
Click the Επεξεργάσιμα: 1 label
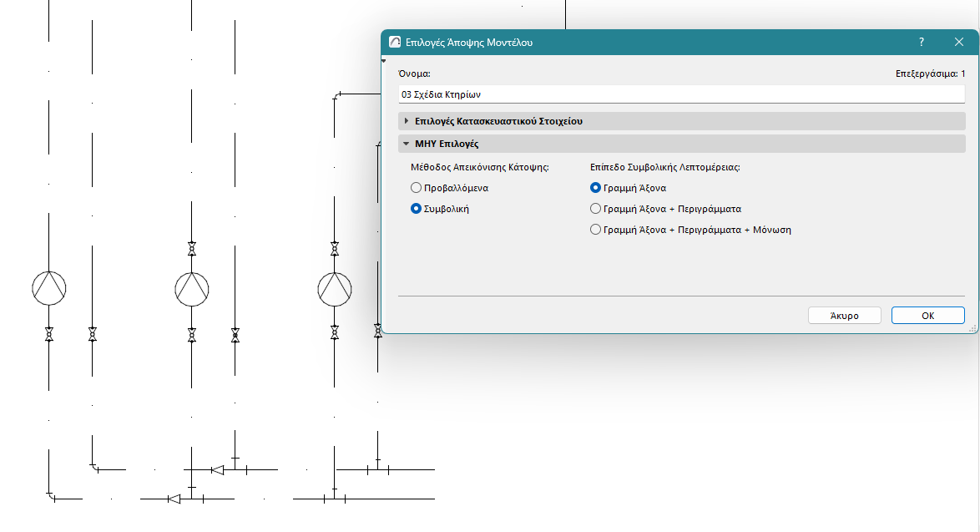930,73
